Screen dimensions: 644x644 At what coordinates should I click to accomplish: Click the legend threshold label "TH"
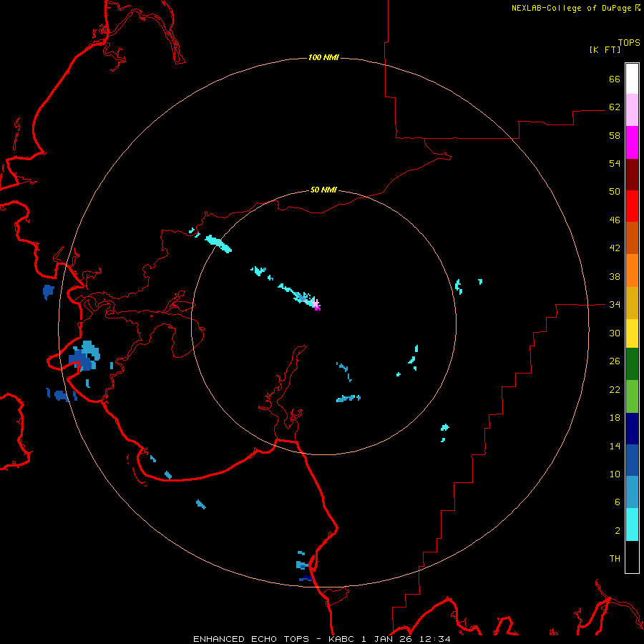(x=615, y=559)
